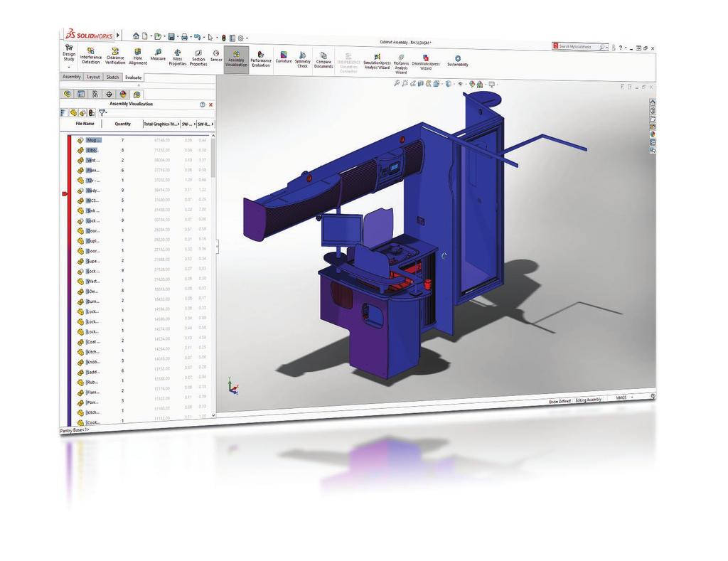Toggle flat/nested view icon in visualization toolbar
Image resolution: width=728 pixels, height=561 pixels.
pos(63,112)
